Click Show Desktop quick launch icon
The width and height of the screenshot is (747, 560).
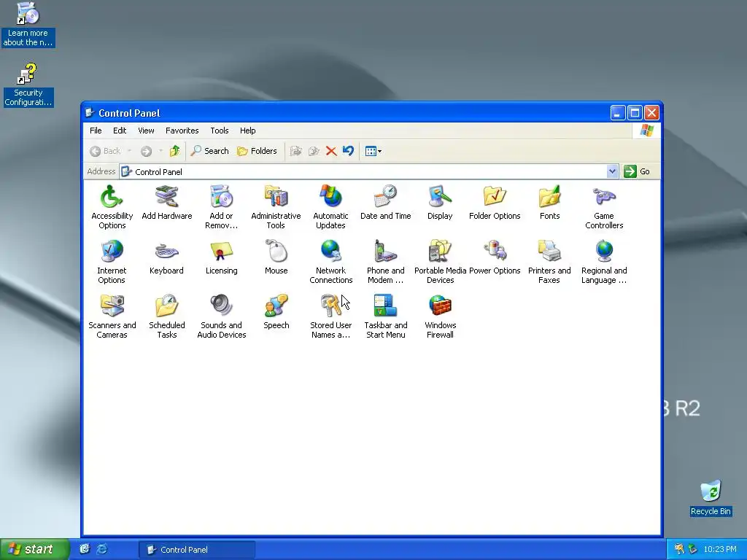pyautogui.click(x=85, y=549)
